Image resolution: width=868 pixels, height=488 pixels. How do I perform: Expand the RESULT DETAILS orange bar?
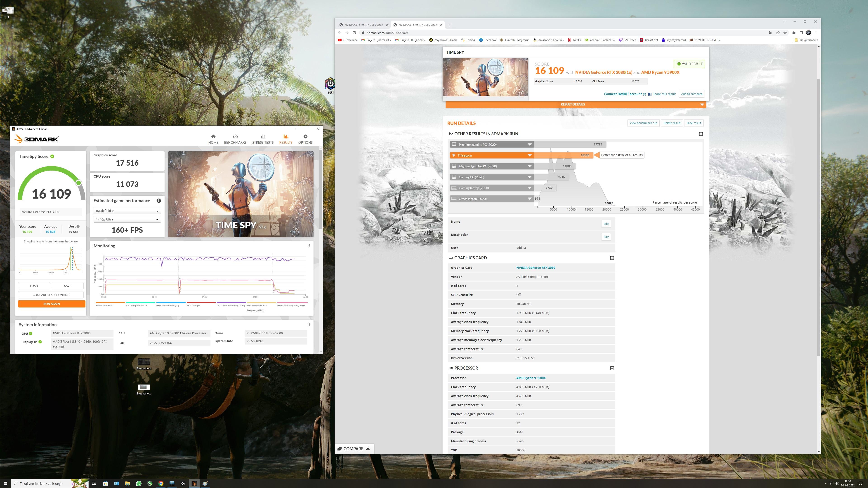[x=576, y=104]
